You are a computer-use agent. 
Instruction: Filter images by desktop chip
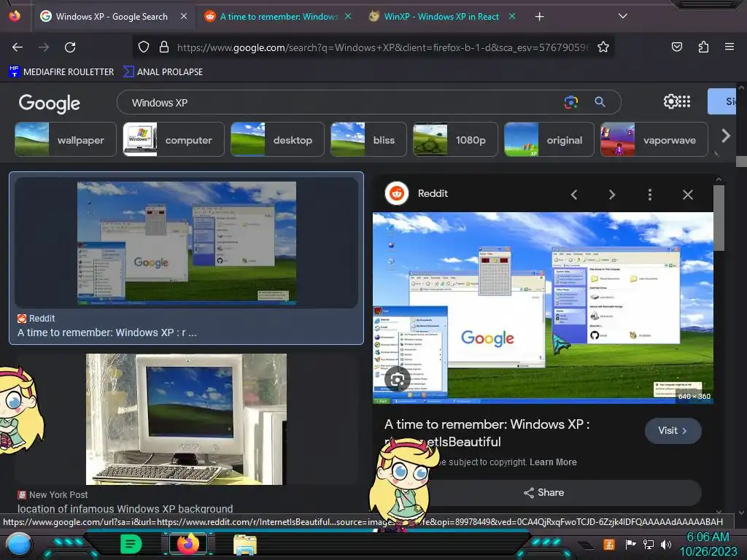(x=277, y=139)
